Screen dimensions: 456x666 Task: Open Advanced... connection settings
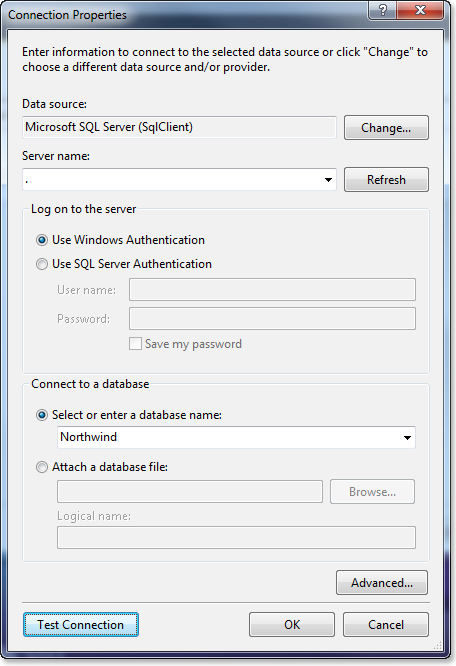382,583
